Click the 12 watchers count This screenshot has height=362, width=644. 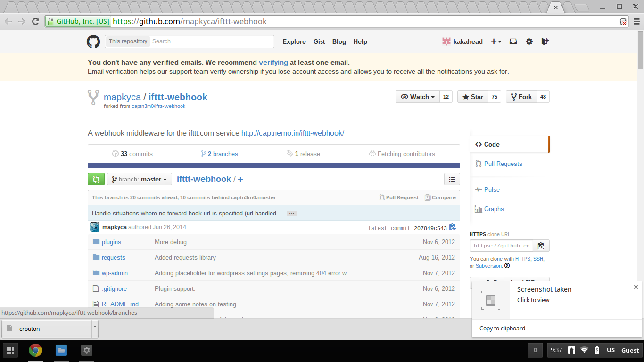click(446, 97)
